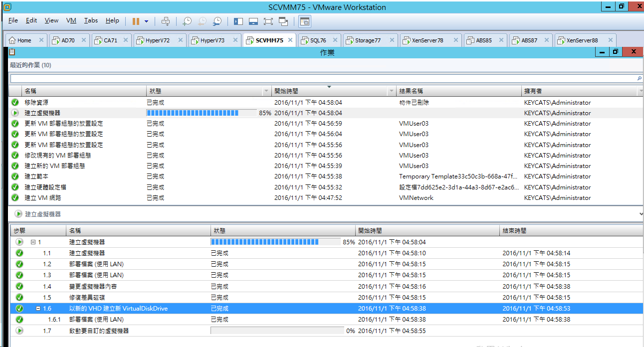644x347 pixels.
Task: Revert the VM to a snapshot
Action: (202, 21)
